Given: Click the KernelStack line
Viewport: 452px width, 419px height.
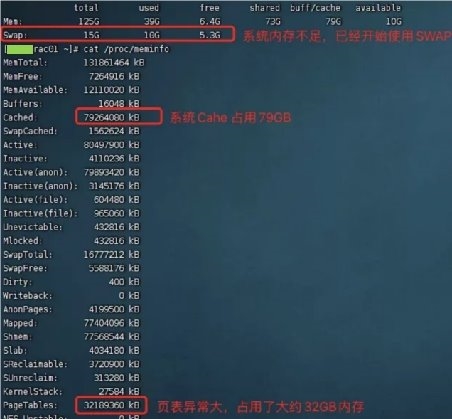Looking at the screenshot, I should coord(71,391).
